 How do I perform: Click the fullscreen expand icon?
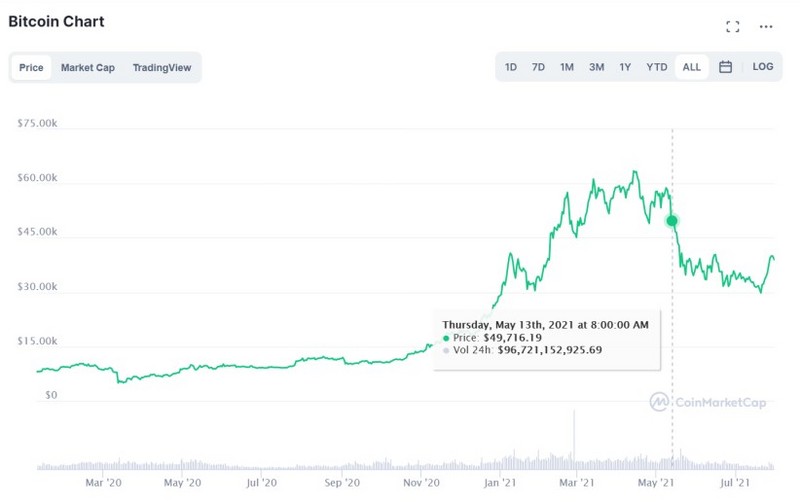tap(732, 27)
